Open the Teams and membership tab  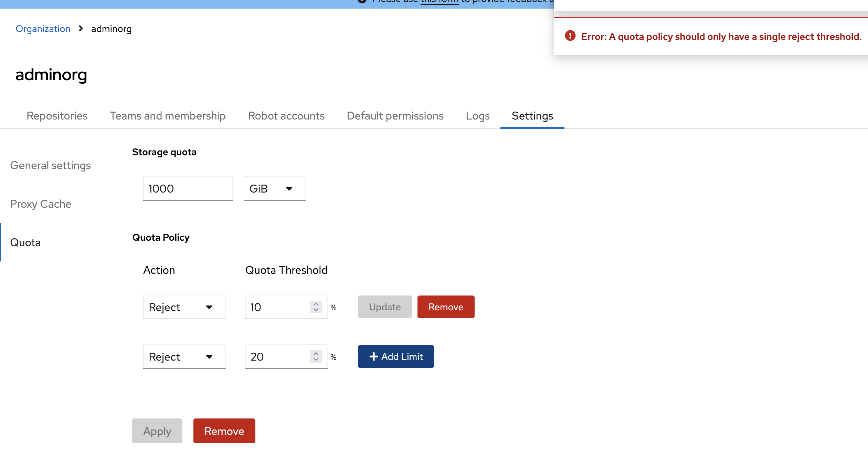168,116
